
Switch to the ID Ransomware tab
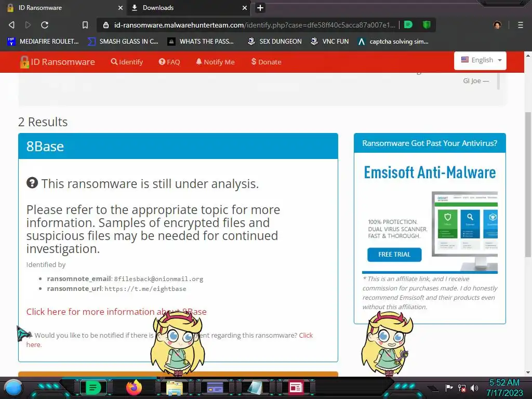point(64,8)
